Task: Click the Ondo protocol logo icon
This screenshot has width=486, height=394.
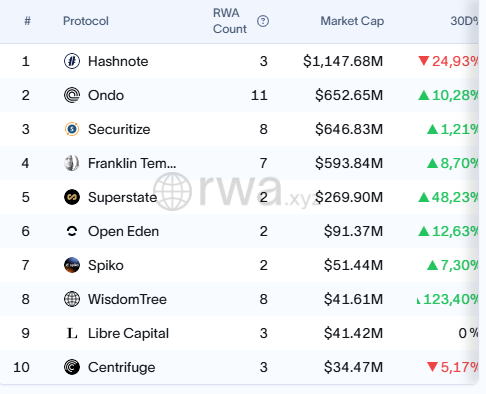Action: tap(72, 95)
